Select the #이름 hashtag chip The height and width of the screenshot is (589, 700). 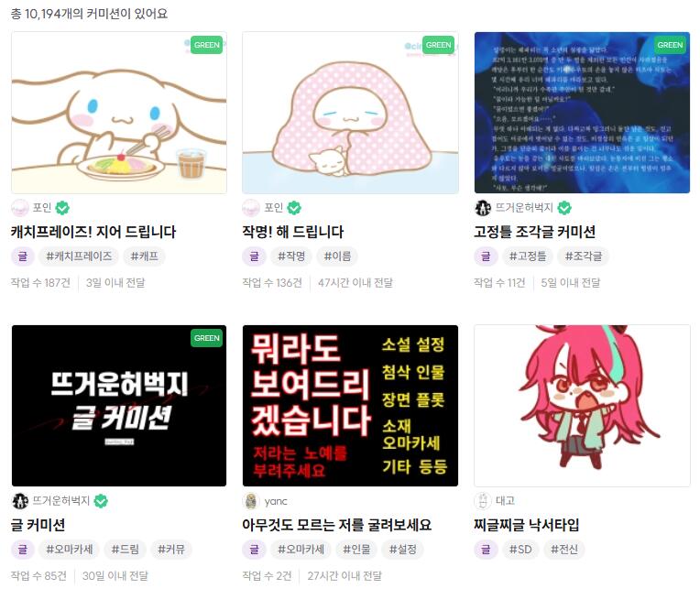coord(337,256)
